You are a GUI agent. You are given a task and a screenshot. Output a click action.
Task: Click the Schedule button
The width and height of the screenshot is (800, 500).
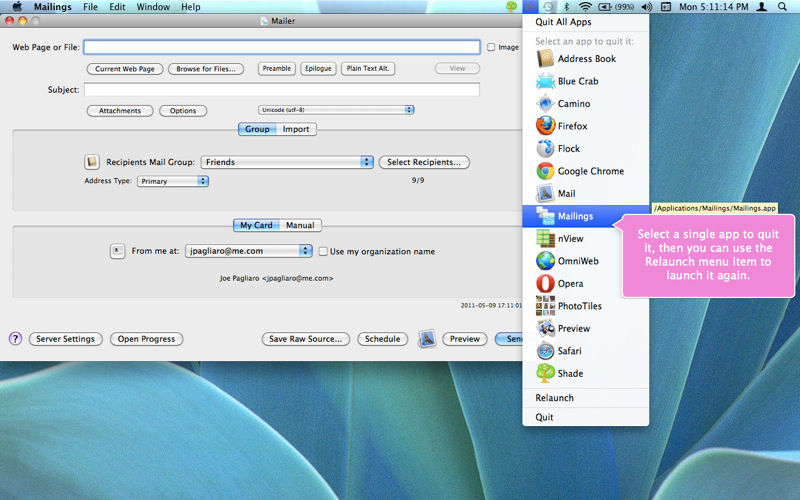tap(383, 339)
